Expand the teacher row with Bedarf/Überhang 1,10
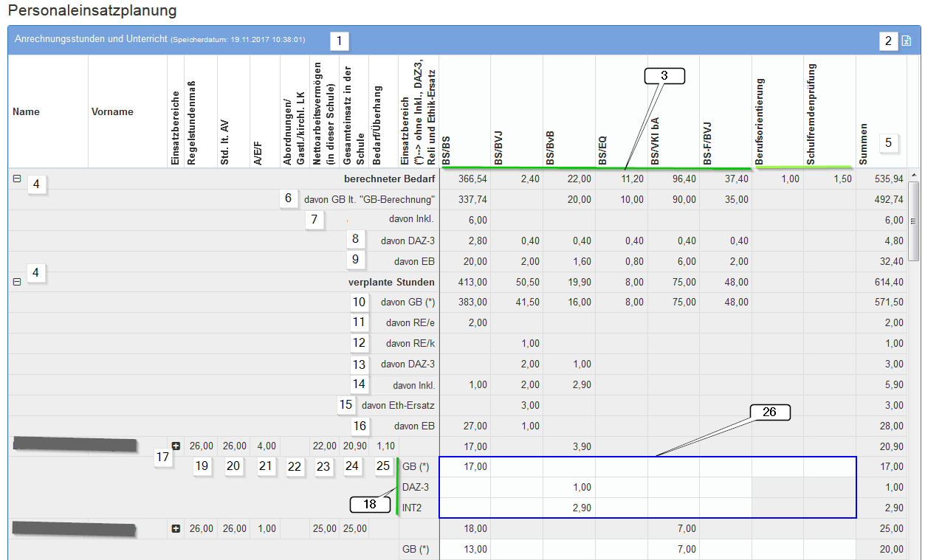This screenshot has width=925, height=560. pyautogui.click(x=176, y=446)
